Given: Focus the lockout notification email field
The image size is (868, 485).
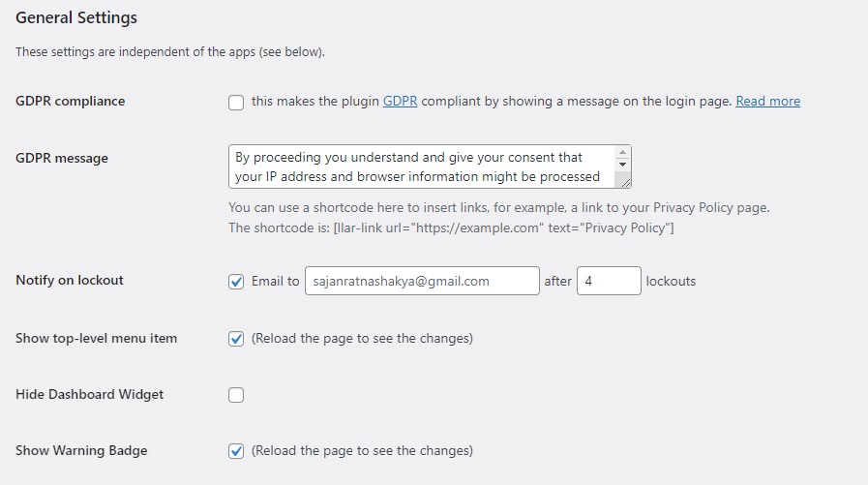Looking at the screenshot, I should pos(422,281).
